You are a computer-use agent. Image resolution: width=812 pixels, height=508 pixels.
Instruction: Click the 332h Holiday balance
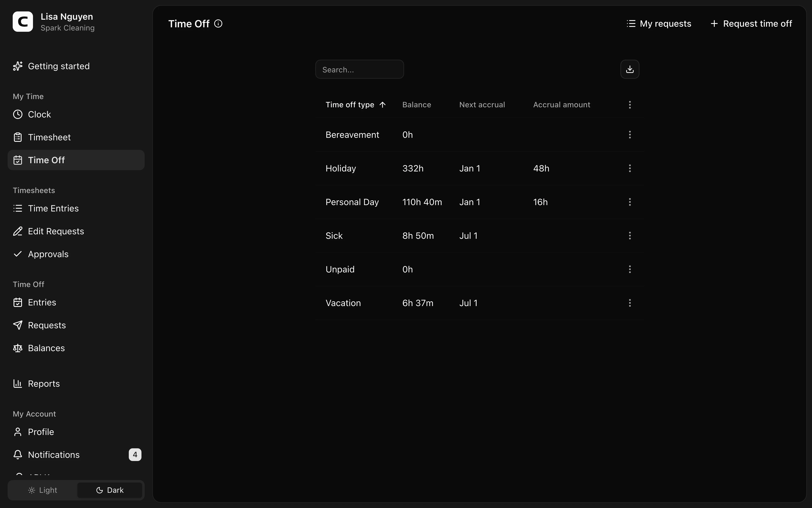pos(413,168)
